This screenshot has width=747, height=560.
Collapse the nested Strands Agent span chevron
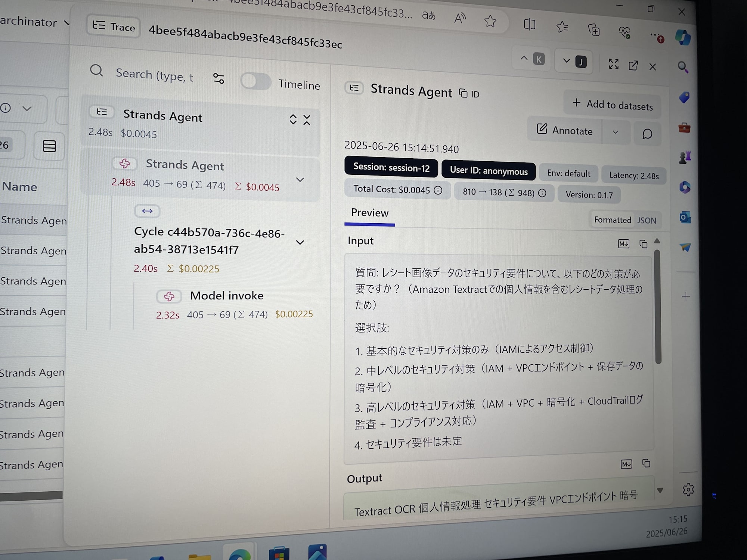pyautogui.click(x=300, y=180)
